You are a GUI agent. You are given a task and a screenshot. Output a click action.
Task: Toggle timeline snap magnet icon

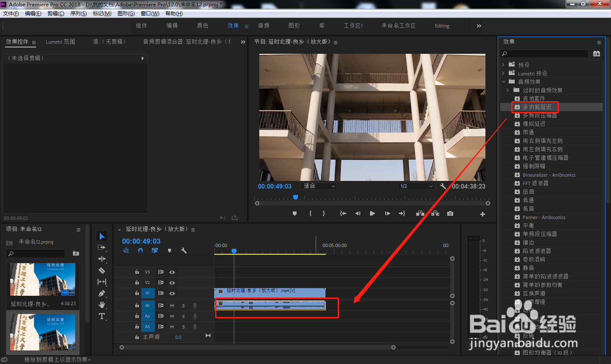140,250
